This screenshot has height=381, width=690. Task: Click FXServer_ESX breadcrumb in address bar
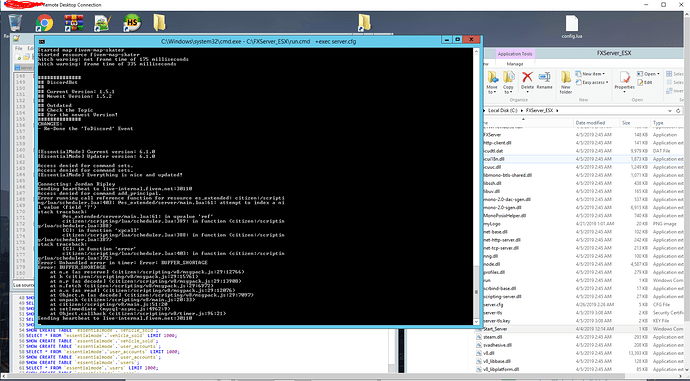point(539,111)
